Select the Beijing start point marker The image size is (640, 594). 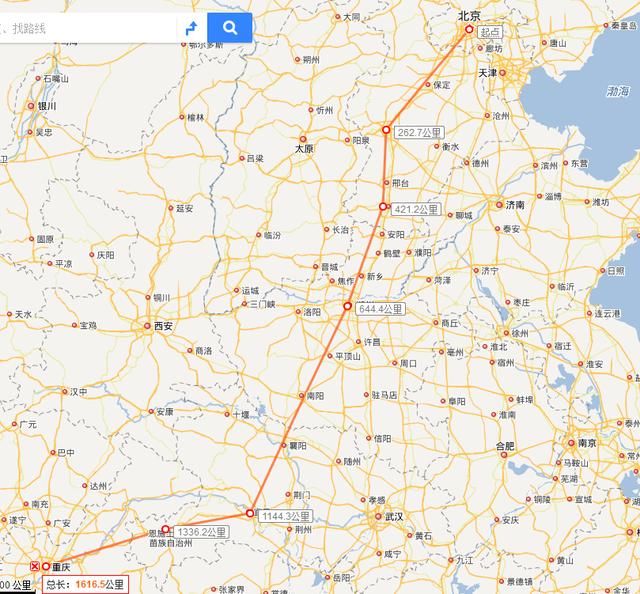point(469,29)
